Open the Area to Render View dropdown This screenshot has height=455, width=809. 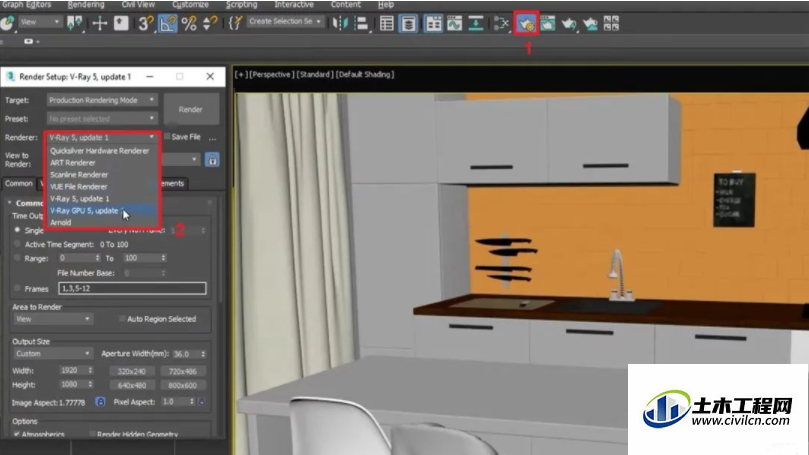52,319
